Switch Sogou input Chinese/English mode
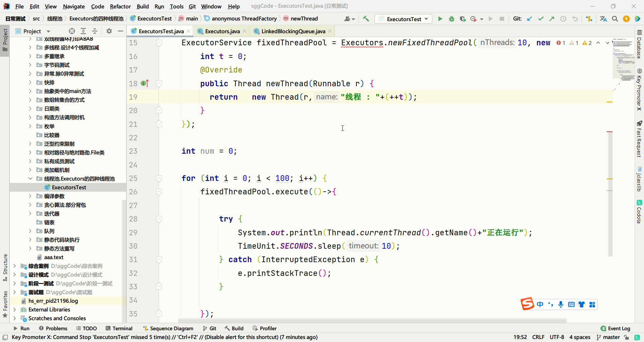644x342 pixels. tap(540, 304)
